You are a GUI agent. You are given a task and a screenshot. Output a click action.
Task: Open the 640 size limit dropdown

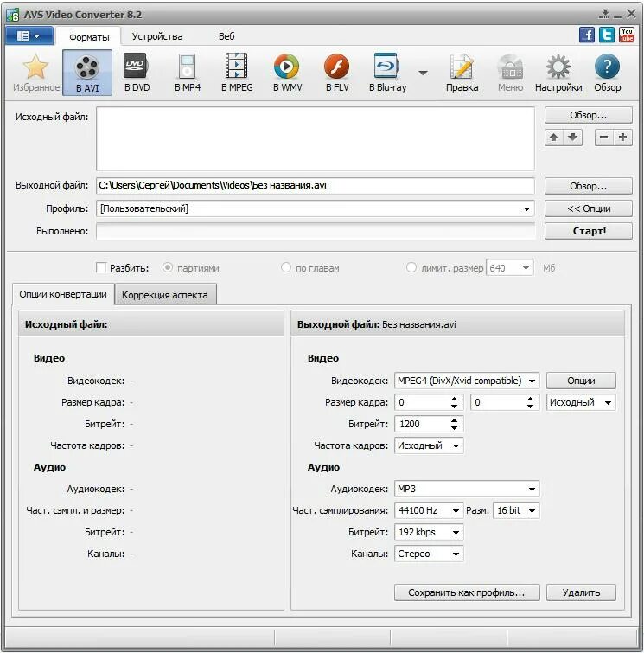526,268
